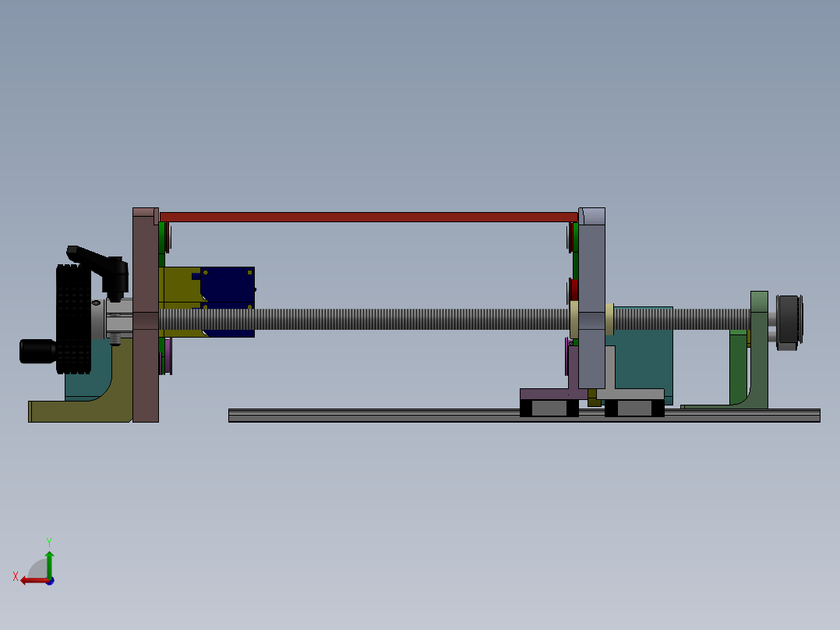
Task: Select the black knurled handwheel
Action: point(73,319)
